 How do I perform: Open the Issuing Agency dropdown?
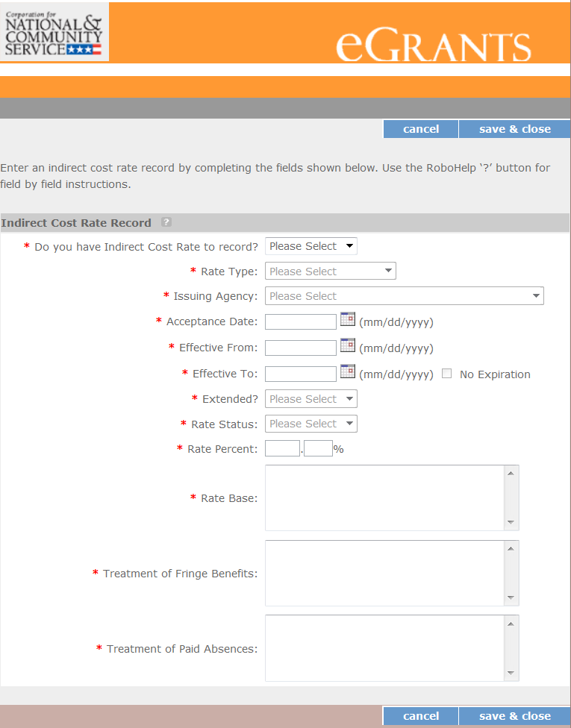(x=405, y=295)
